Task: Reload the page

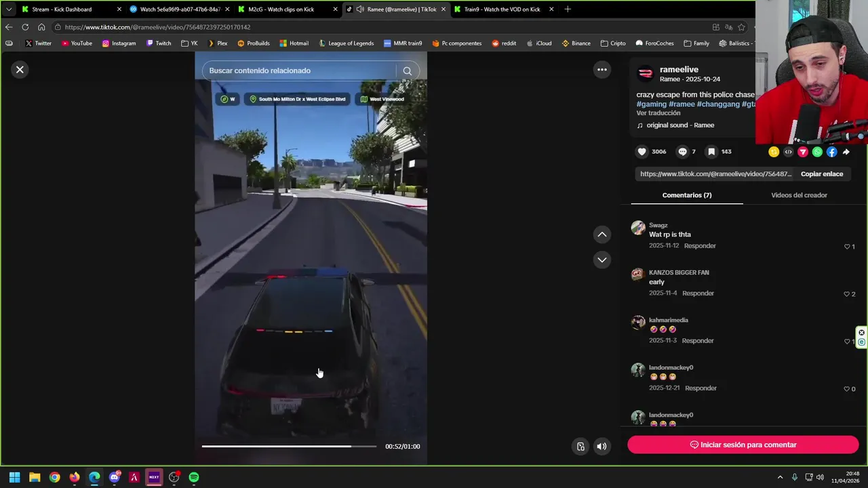Action: click(x=25, y=27)
